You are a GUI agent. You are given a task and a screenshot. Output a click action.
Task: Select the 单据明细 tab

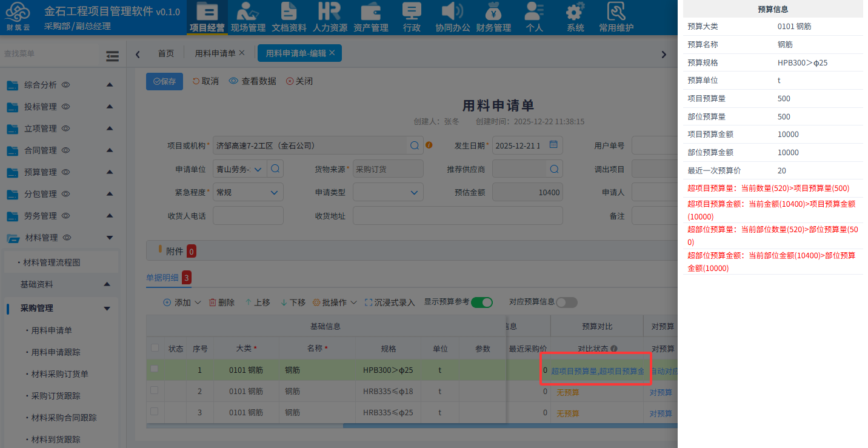tap(165, 278)
